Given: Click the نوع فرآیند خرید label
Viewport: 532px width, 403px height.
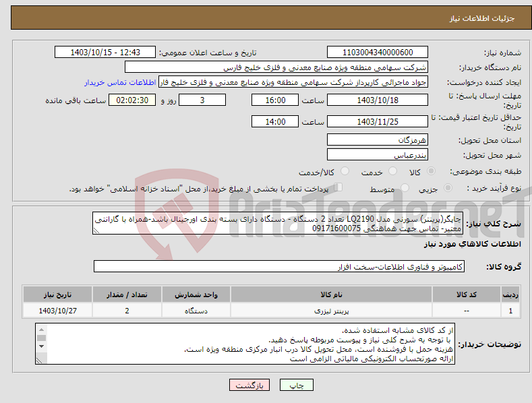Looking at the screenshot, I should 494,188.
